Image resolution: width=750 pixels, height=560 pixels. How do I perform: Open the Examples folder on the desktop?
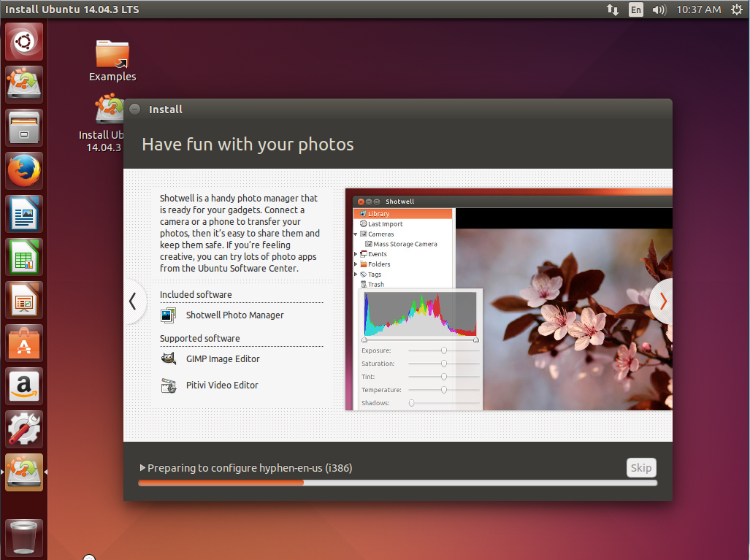coord(112,61)
